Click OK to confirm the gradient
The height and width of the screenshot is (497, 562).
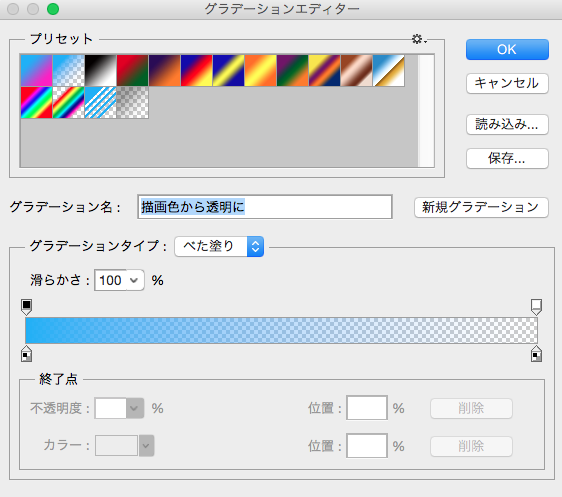pyautogui.click(x=507, y=49)
